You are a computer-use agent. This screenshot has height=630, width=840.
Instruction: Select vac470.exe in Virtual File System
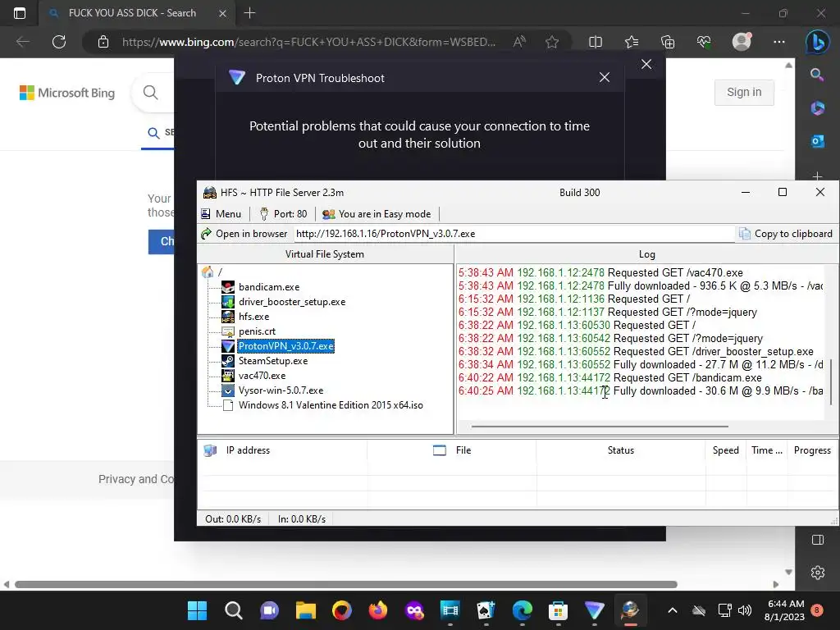(x=262, y=376)
